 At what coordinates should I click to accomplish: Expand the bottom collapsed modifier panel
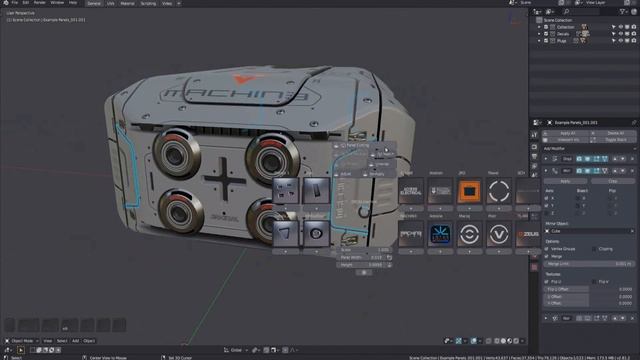(546, 318)
